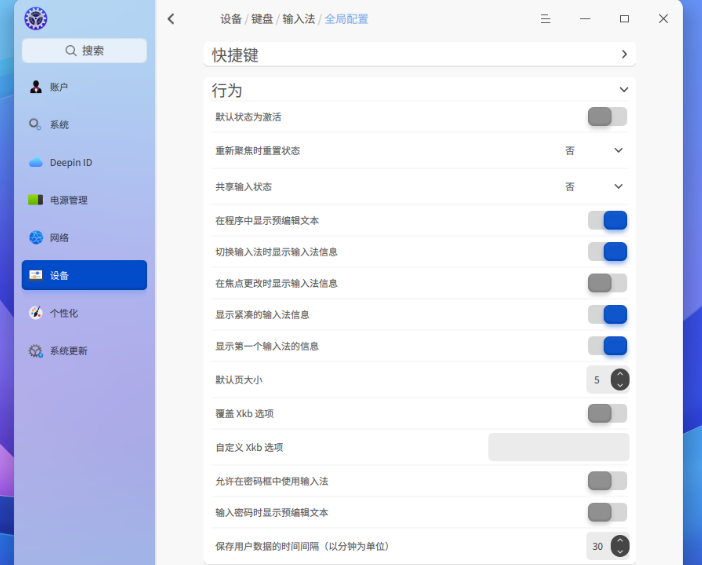The height and width of the screenshot is (565, 702).
Task: Open the 电源管理 settings page
Action: click(84, 200)
